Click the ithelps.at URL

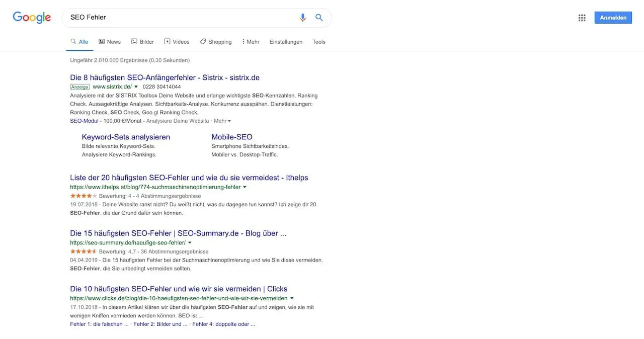155,187
